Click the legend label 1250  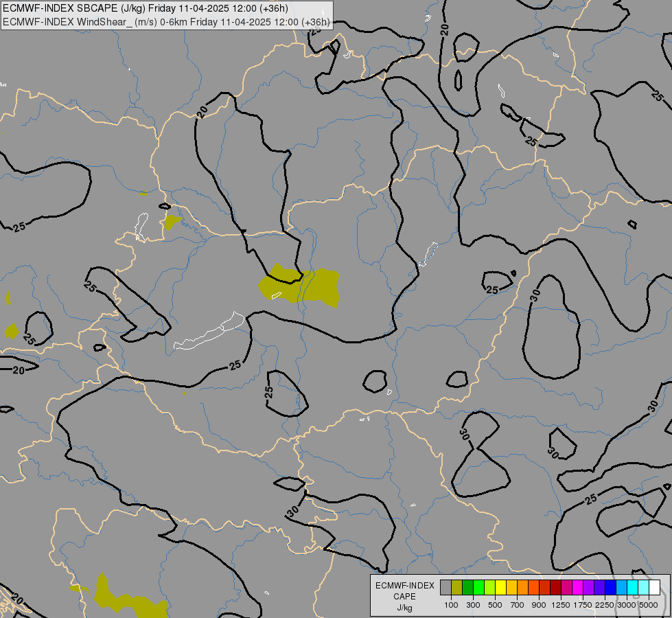pyautogui.click(x=561, y=605)
